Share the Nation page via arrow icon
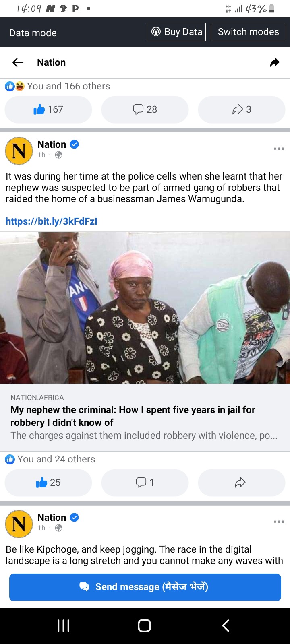Screen dimensions: 290x644 click(275, 62)
